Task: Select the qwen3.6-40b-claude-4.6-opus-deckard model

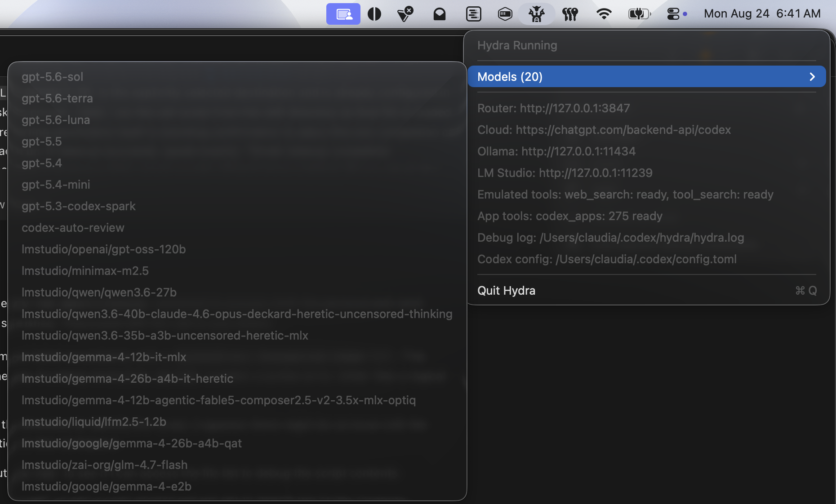Action: pos(237,314)
